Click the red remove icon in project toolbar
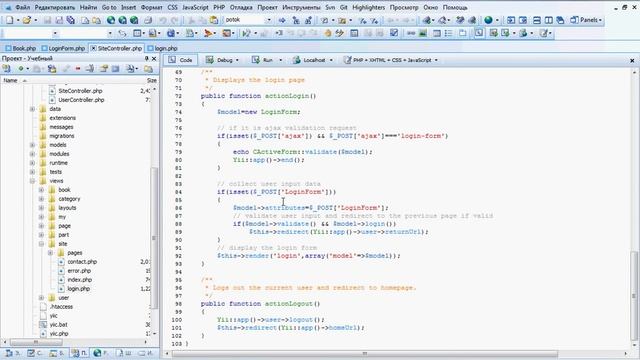 (78, 69)
